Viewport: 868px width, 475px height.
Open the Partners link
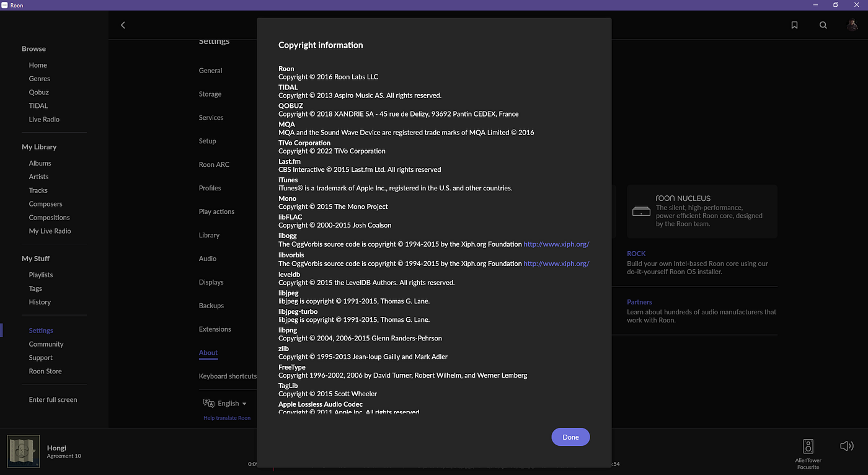(639, 302)
